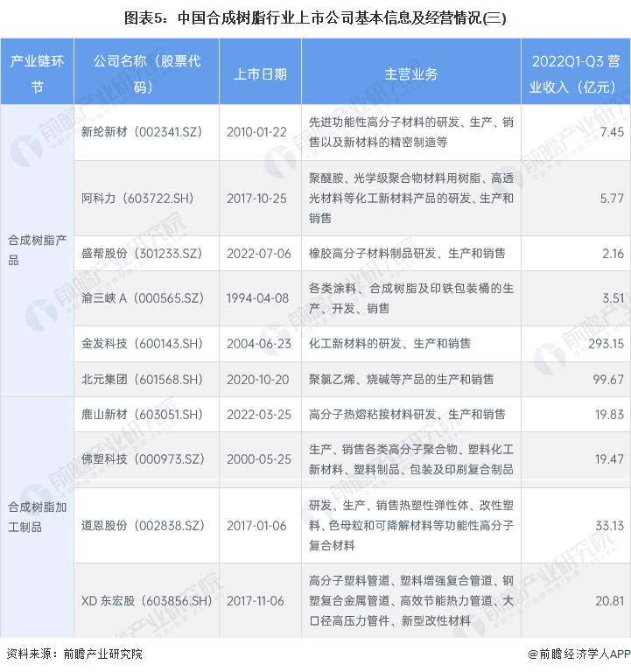This screenshot has height=672, width=631.
Task: Click listing date 2004-06-23
Action: click(x=258, y=344)
